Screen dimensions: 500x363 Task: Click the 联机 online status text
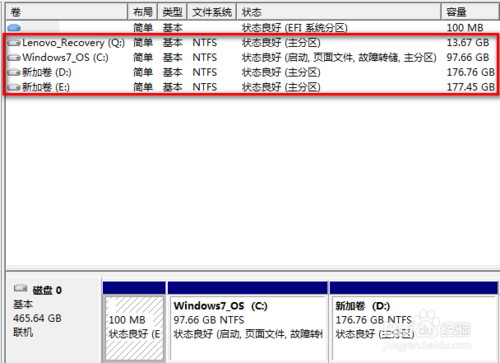23,332
